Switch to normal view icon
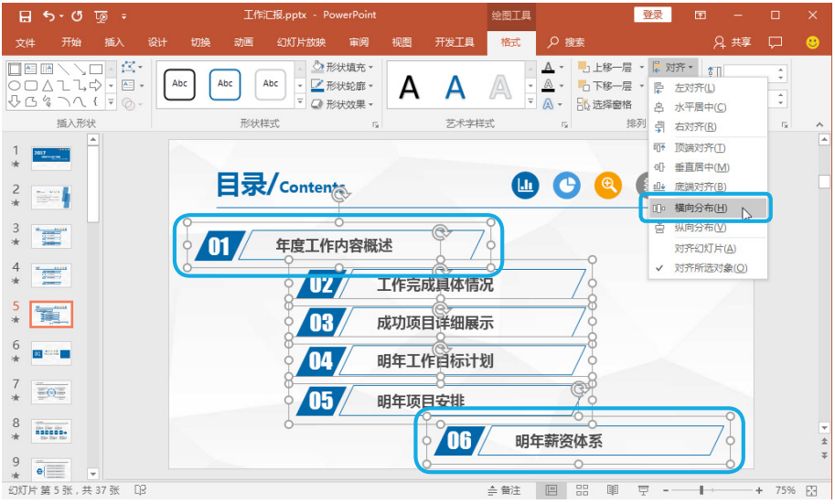Viewport: 835px width, 504px height. [x=551, y=490]
